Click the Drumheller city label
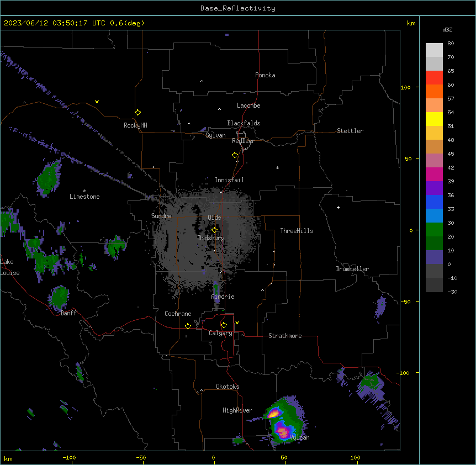Image resolution: width=476 pixels, height=465 pixels. coord(352,269)
